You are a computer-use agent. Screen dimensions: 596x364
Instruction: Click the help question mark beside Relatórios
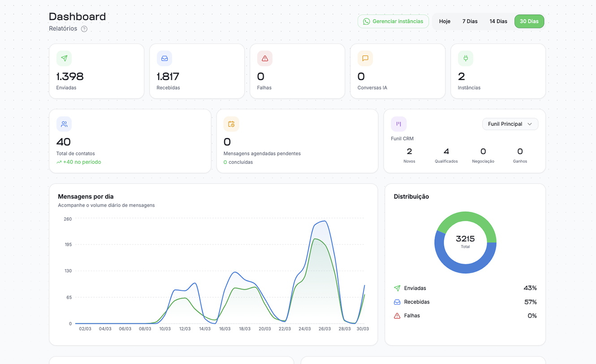[x=84, y=29]
